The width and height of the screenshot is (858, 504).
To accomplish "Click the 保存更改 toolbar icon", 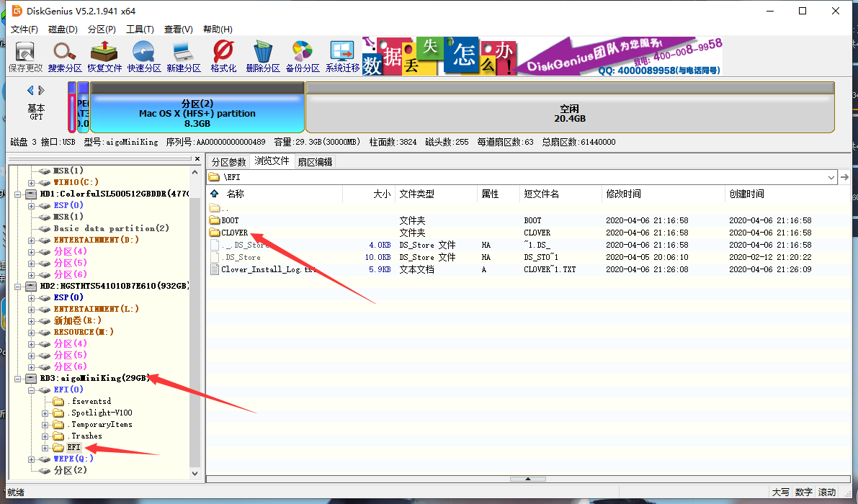I will click(25, 57).
